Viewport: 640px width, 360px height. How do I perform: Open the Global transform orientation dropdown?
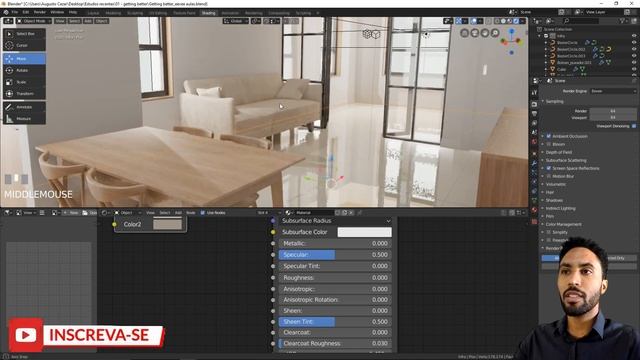[236, 21]
